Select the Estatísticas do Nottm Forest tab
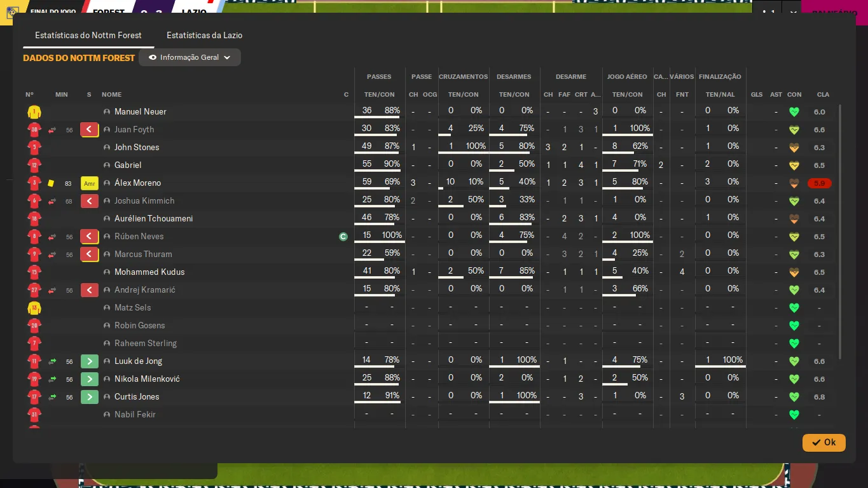 coord(88,36)
